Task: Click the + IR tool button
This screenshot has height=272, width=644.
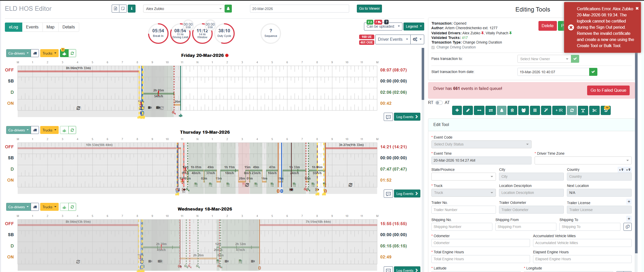Action: coord(559,110)
